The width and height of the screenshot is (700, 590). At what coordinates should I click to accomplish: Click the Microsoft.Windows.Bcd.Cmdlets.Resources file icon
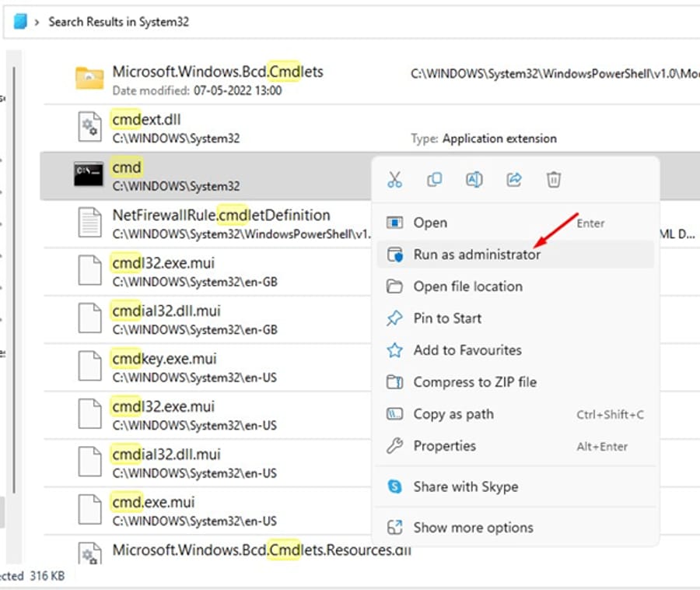[x=89, y=554]
